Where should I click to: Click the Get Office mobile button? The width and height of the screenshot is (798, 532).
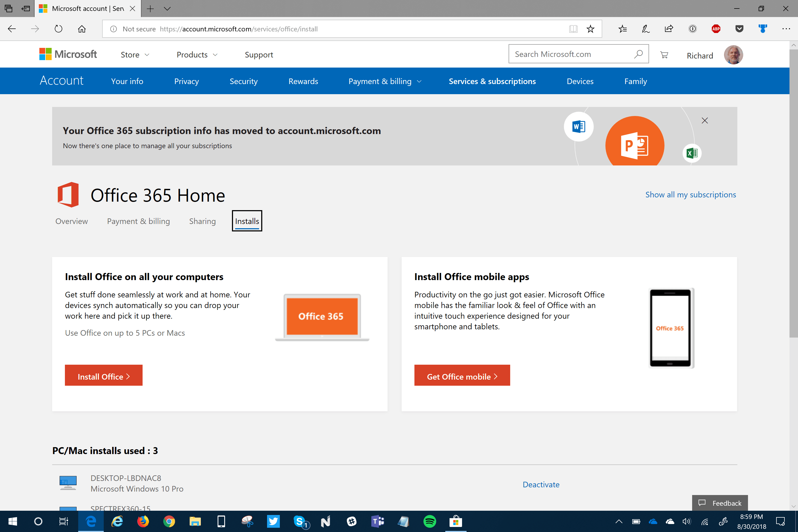462,375
